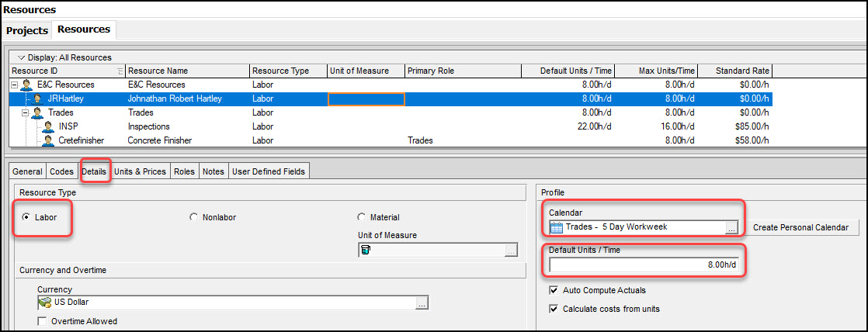Switch to the Units & Prices tab
Screen dimensions: 868x332
point(140,171)
